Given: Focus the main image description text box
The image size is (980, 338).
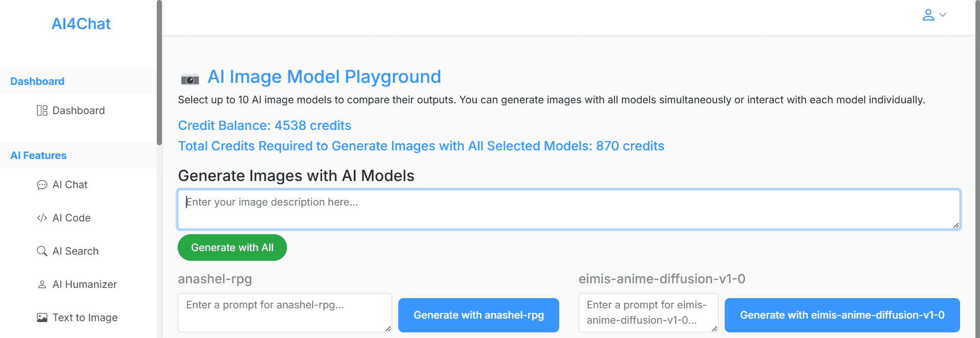Looking at the screenshot, I should pos(569,209).
